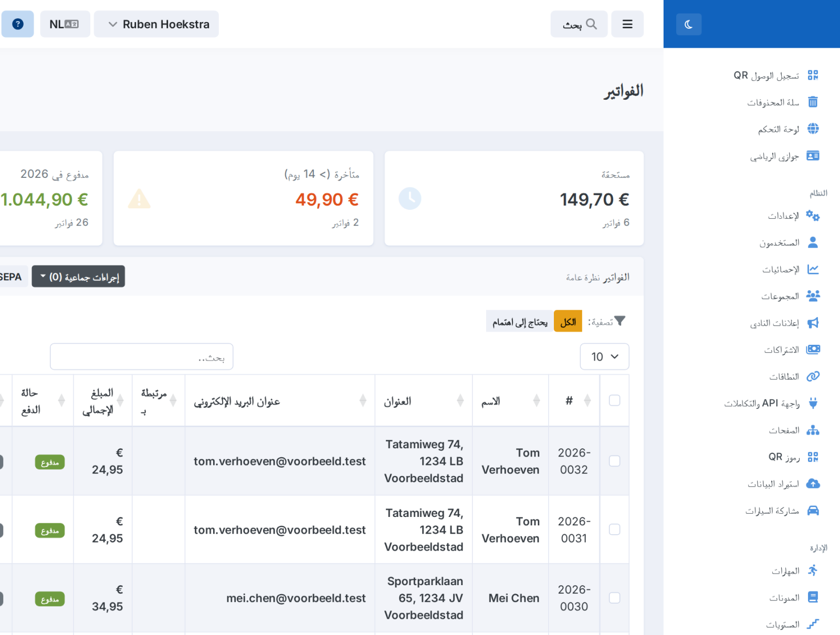Toggle dark mode with the moon icon
Image resolution: width=840 pixels, height=635 pixels.
[x=688, y=24]
